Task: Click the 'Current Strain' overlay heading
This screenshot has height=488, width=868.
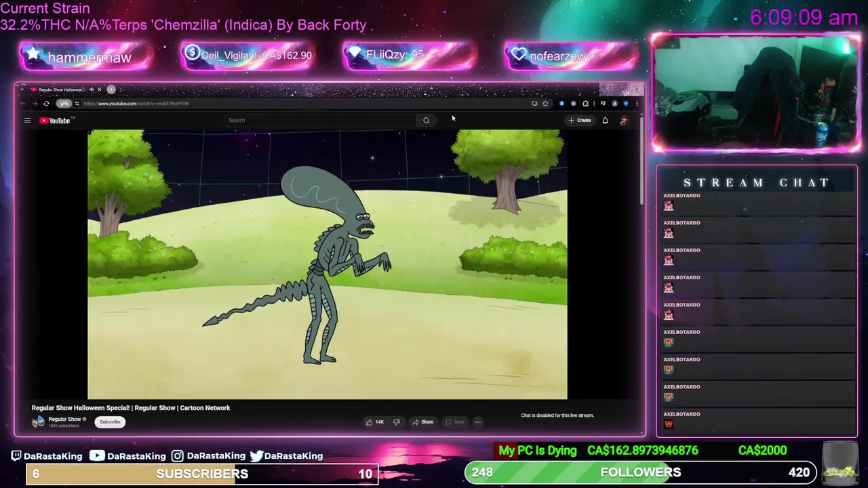Action: (x=45, y=9)
